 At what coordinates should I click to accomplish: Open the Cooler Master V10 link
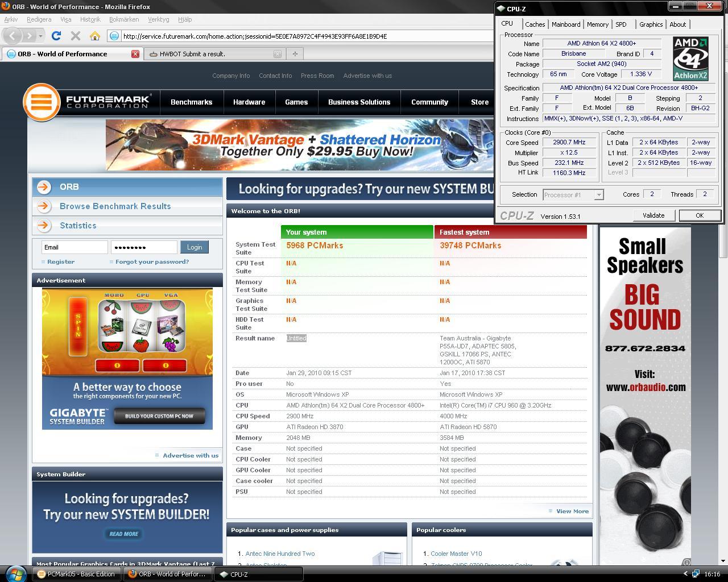coord(456,554)
